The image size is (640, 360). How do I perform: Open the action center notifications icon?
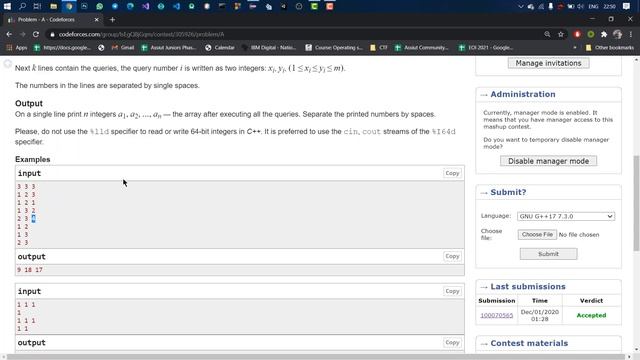point(627,6)
